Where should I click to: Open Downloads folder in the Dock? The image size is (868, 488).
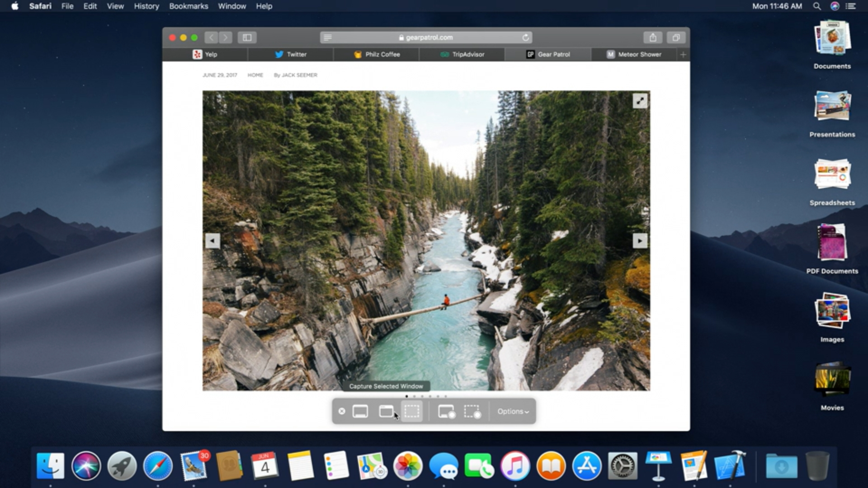click(782, 466)
